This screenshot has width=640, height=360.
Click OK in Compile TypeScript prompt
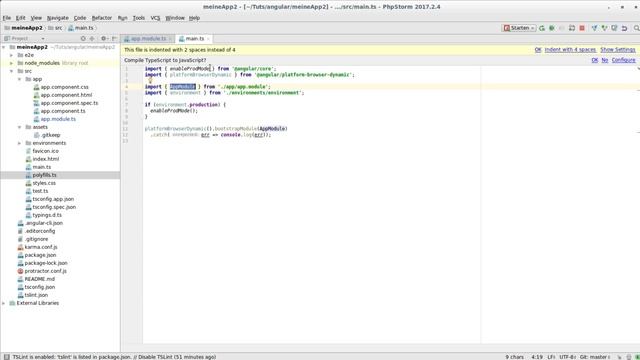point(595,60)
